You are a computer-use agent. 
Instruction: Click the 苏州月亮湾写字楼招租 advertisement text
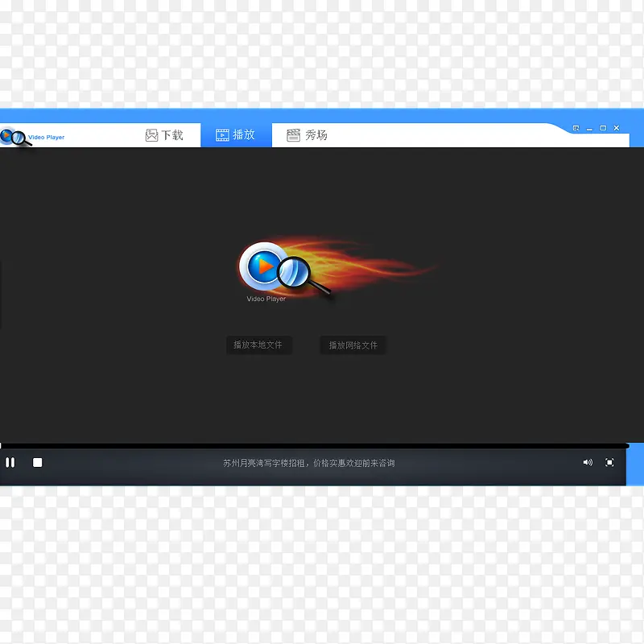pyautogui.click(x=309, y=463)
